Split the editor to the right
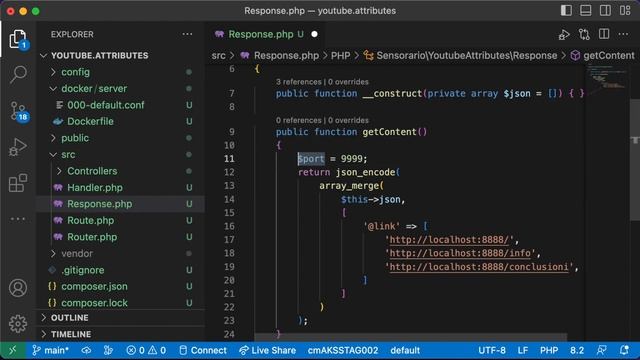This screenshot has height=360, width=640. click(604, 34)
